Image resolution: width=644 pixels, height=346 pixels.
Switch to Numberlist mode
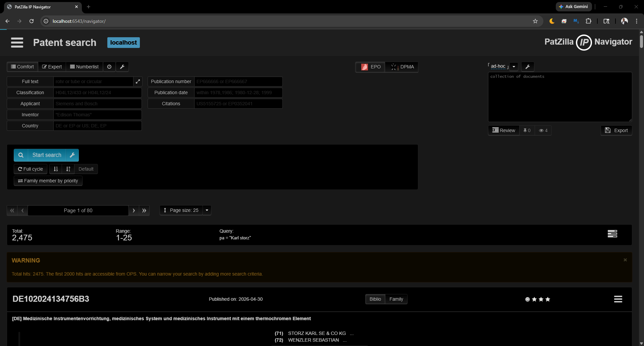pyautogui.click(x=85, y=67)
